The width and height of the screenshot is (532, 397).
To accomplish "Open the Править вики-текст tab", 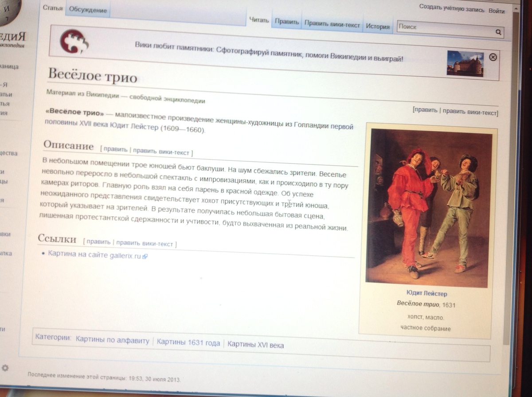I will [x=332, y=25].
